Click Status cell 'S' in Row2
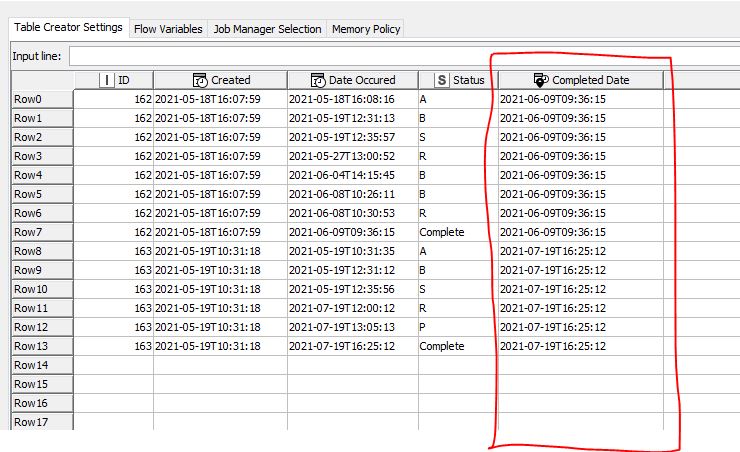This screenshot has height=452, width=740. 458,137
